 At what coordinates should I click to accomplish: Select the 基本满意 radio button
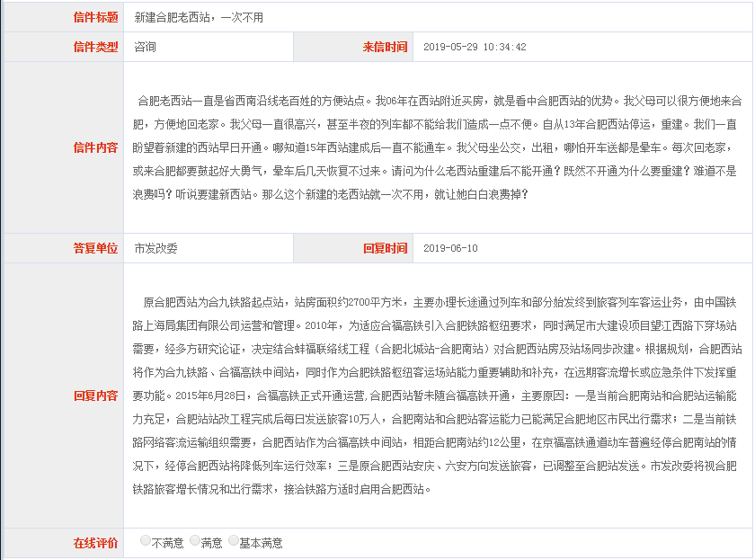pyautogui.click(x=233, y=540)
